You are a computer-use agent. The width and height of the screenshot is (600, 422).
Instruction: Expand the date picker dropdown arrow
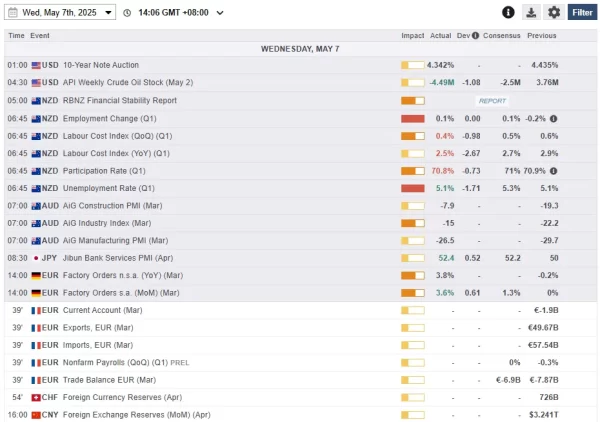point(108,13)
